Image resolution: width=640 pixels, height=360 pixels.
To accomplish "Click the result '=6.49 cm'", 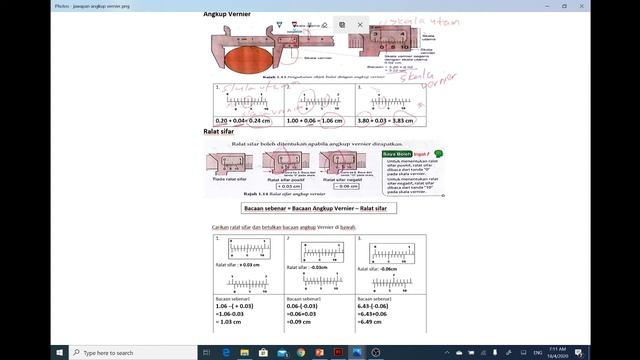I will pos(369,322).
